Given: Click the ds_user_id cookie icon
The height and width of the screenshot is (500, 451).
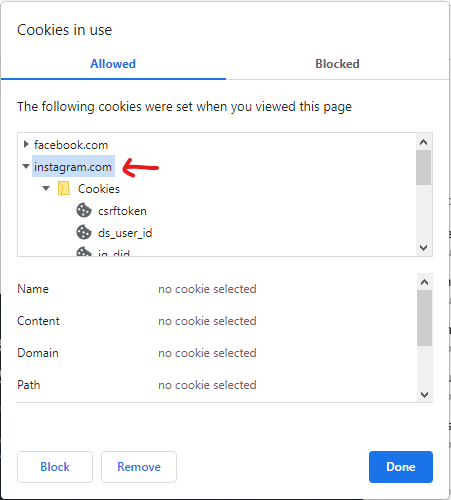Looking at the screenshot, I should [x=84, y=233].
